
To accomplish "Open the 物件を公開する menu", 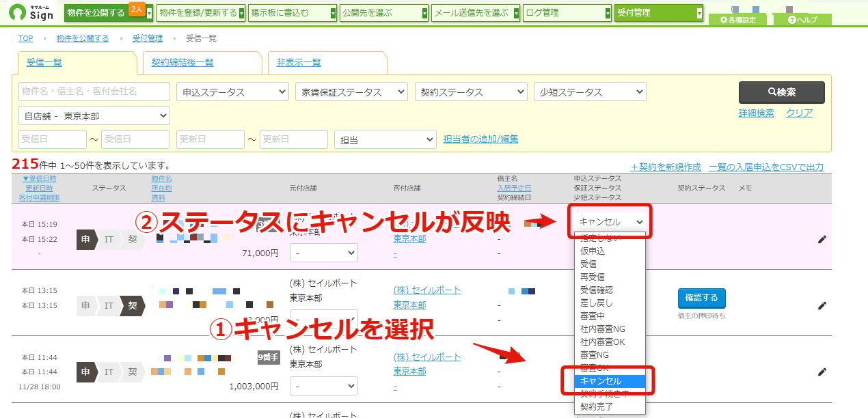I will 109,12.
